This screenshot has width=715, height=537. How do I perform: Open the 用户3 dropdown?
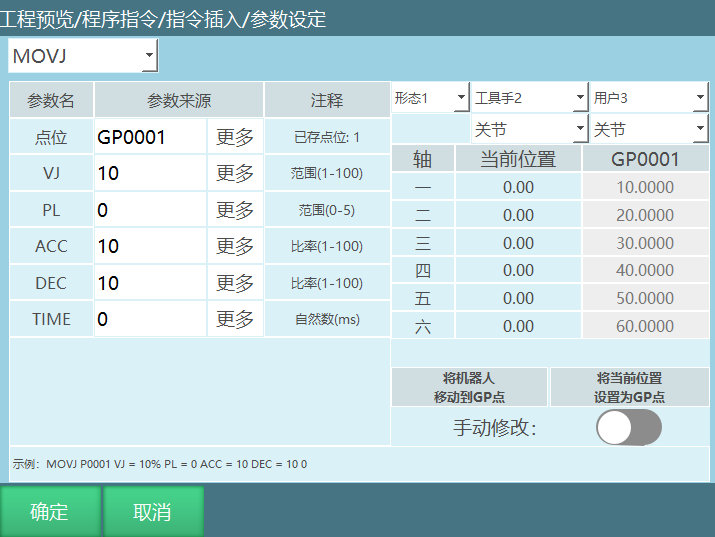(x=650, y=98)
